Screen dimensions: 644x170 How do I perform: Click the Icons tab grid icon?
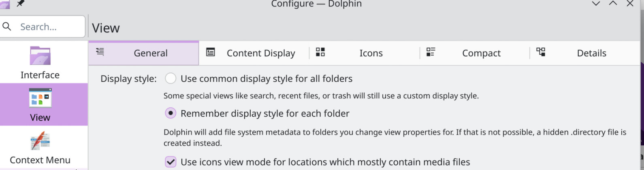point(320,52)
